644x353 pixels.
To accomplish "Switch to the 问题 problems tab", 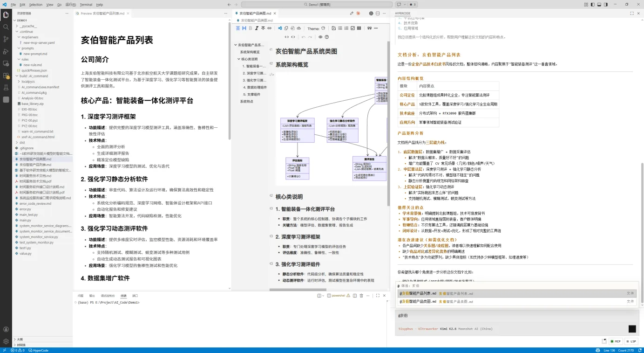I will 81,296.
